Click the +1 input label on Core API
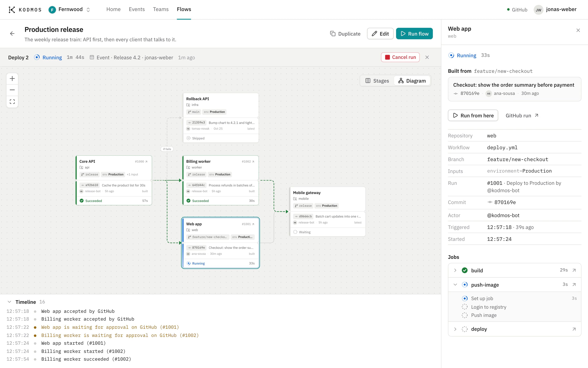This screenshot has width=588, height=368. pyautogui.click(x=133, y=175)
